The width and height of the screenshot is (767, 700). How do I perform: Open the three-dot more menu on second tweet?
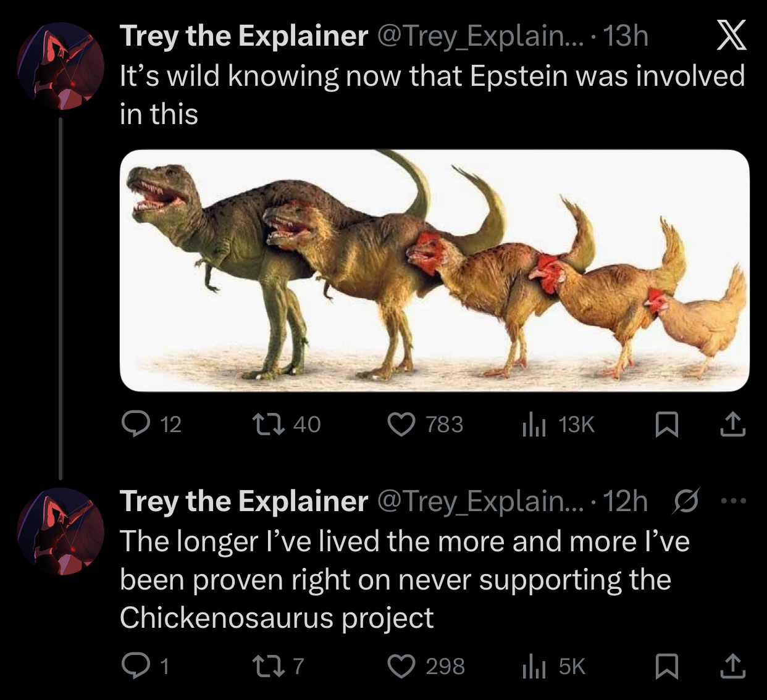point(734,501)
